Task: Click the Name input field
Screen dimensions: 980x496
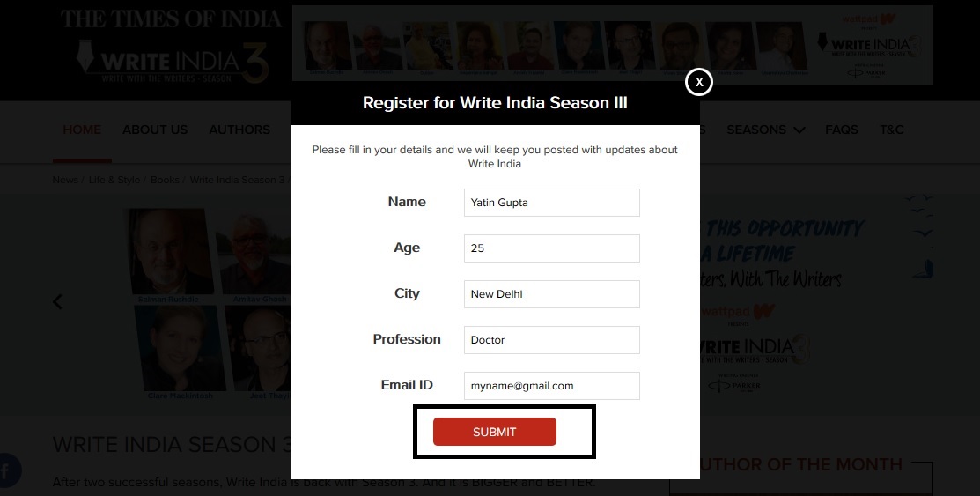Action: 551,203
